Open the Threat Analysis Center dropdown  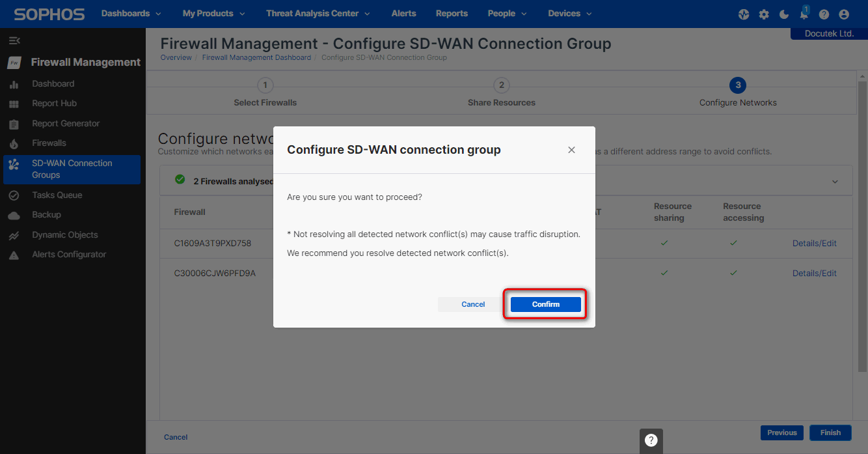coord(318,14)
